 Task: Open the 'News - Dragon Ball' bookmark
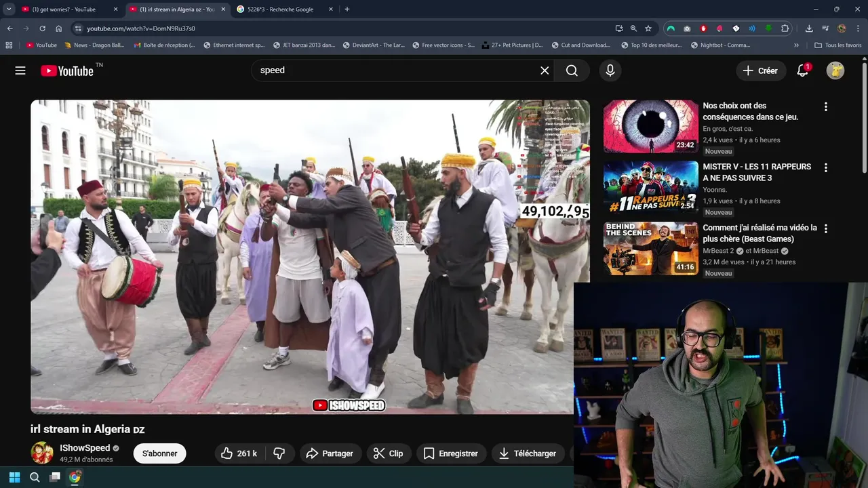point(93,45)
